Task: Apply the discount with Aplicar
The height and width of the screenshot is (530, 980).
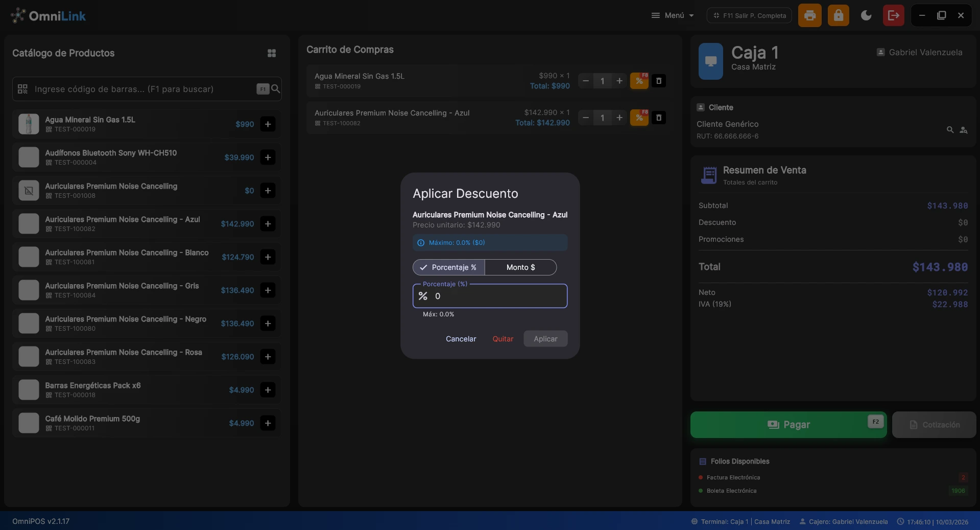Action: (x=545, y=339)
